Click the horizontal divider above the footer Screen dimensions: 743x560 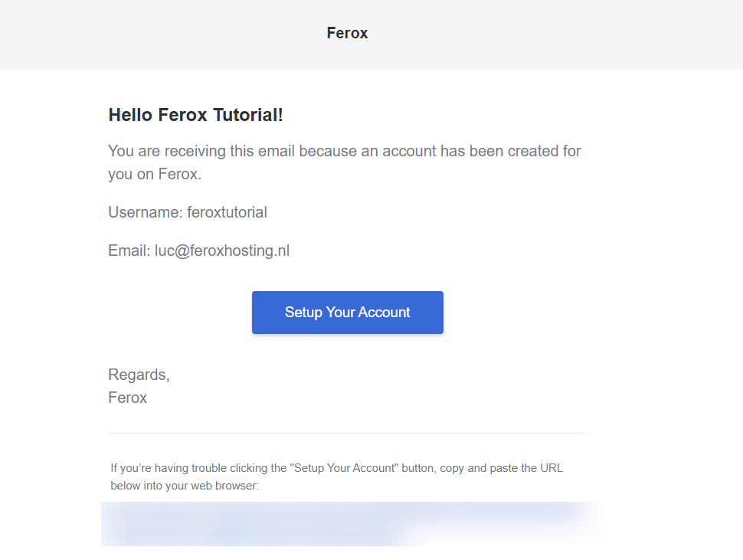[347, 433]
